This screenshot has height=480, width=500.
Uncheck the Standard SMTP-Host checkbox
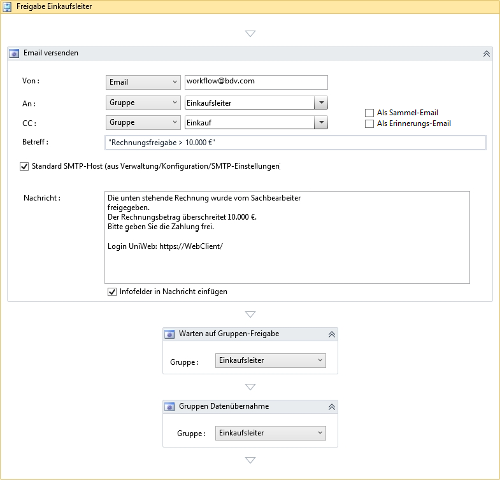click(x=24, y=166)
